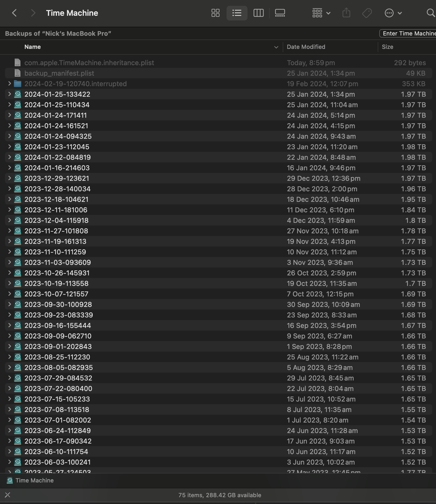Click backup icon for 2023-10-26-145931
Image resolution: width=436 pixels, height=504 pixels.
18,273
